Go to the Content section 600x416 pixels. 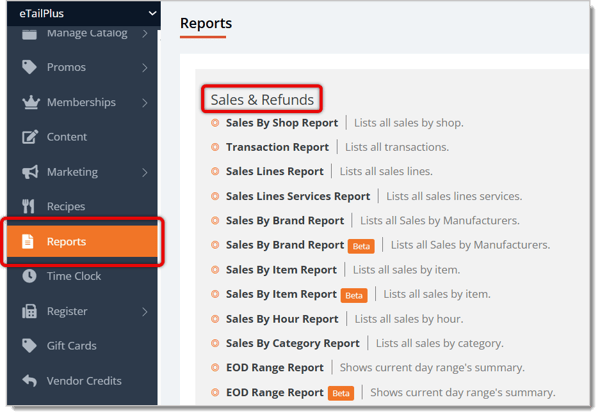(x=82, y=137)
